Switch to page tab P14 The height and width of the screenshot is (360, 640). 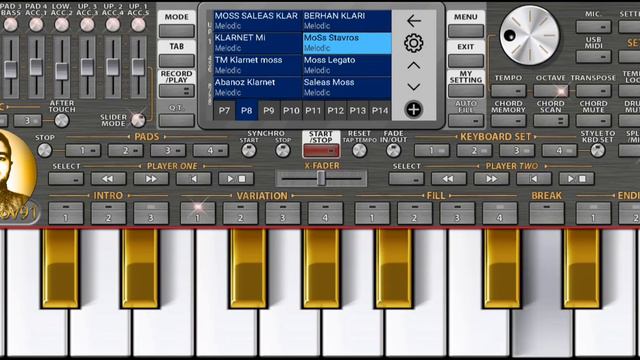pos(380,111)
